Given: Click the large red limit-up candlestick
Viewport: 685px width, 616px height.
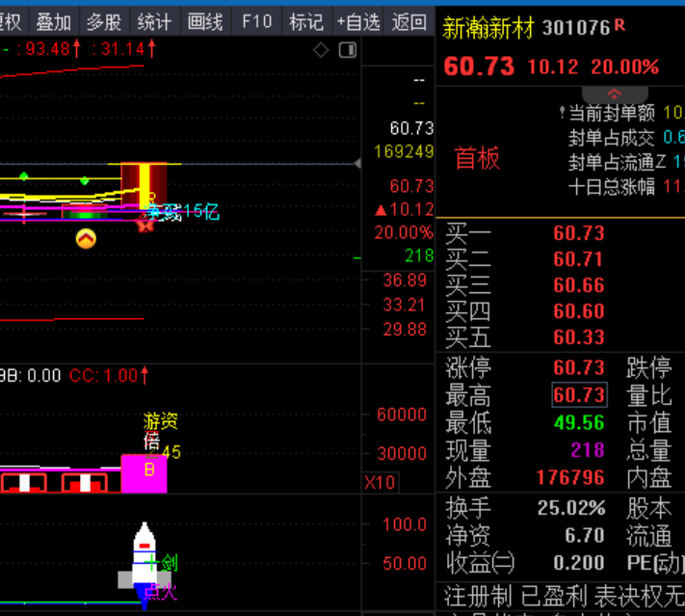Looking at the screenshot, I should click(144, 185).
